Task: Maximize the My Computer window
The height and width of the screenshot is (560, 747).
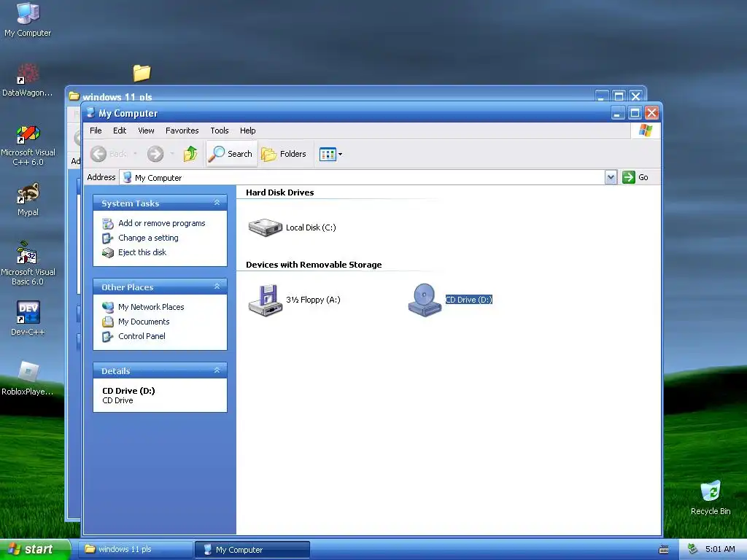Action: click(635, 113)
